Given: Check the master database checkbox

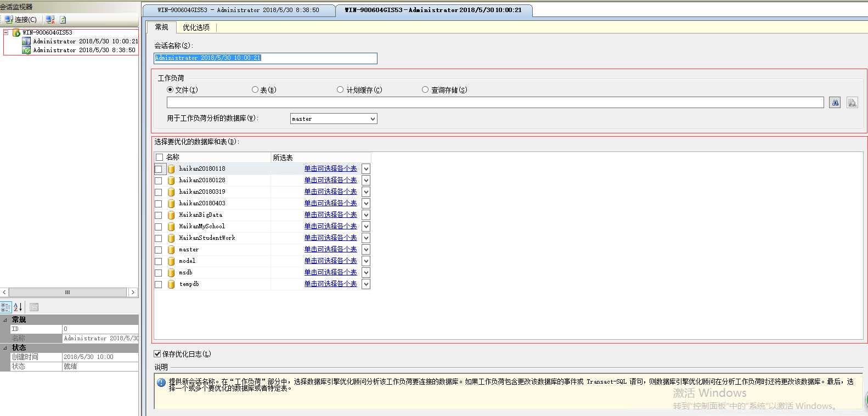Looking at the screenshot, I should click(x=159, y=250).
